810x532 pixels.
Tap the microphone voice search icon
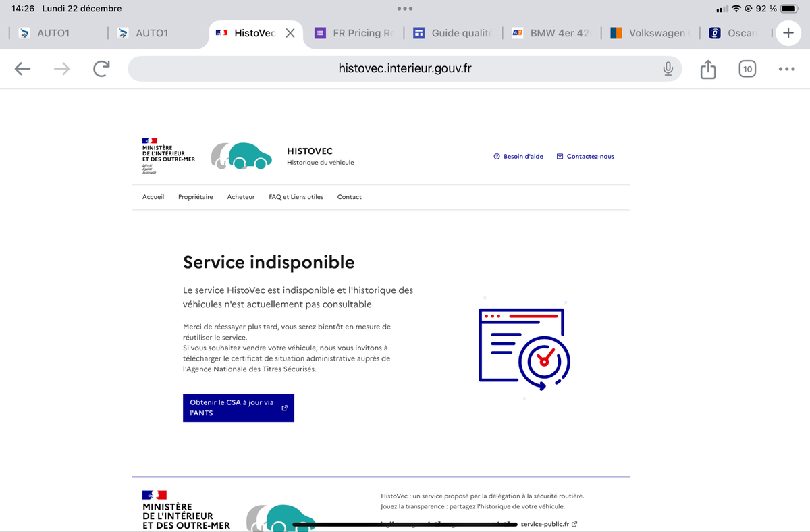[668, 69]
